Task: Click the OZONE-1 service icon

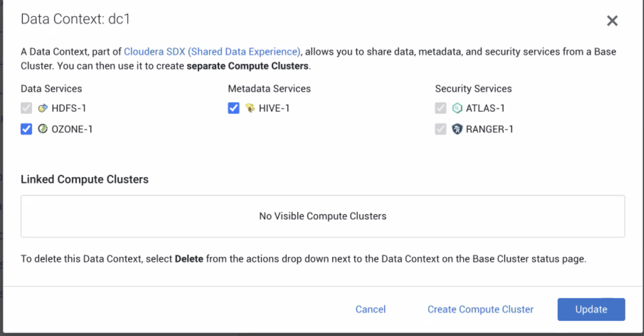Action: (x=43, y=129)
